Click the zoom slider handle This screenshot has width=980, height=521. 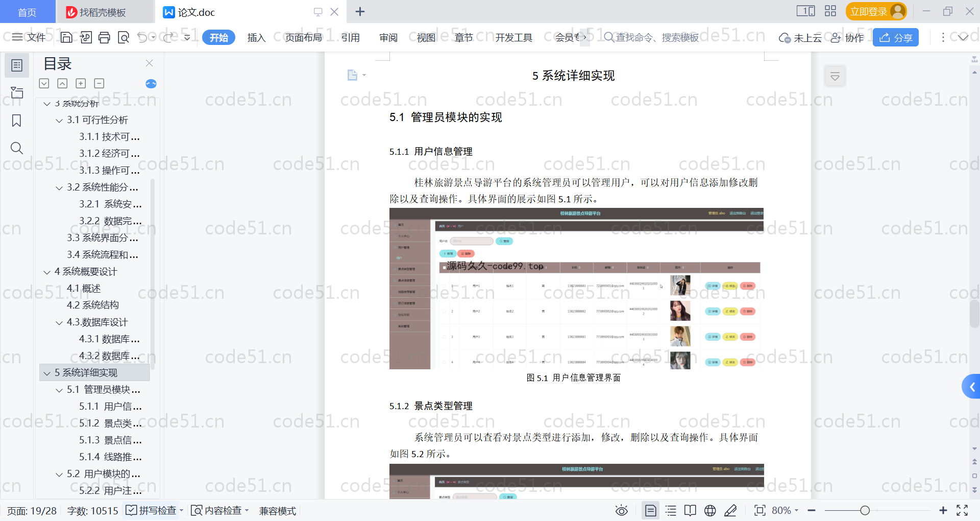(865, 510)
